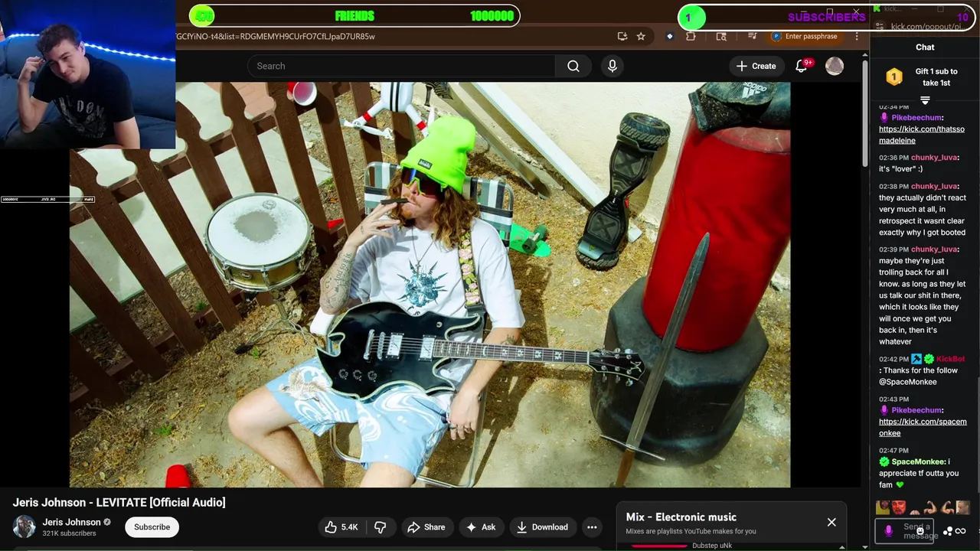Open the kick.com/thatssomadeleine link in chat

coord(921,135)
